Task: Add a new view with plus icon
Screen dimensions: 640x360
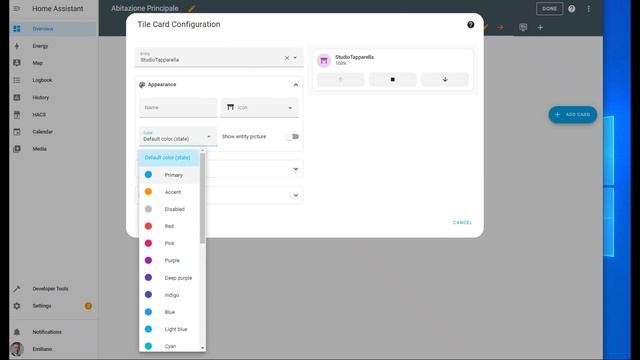Action: (x=540, y=27)
